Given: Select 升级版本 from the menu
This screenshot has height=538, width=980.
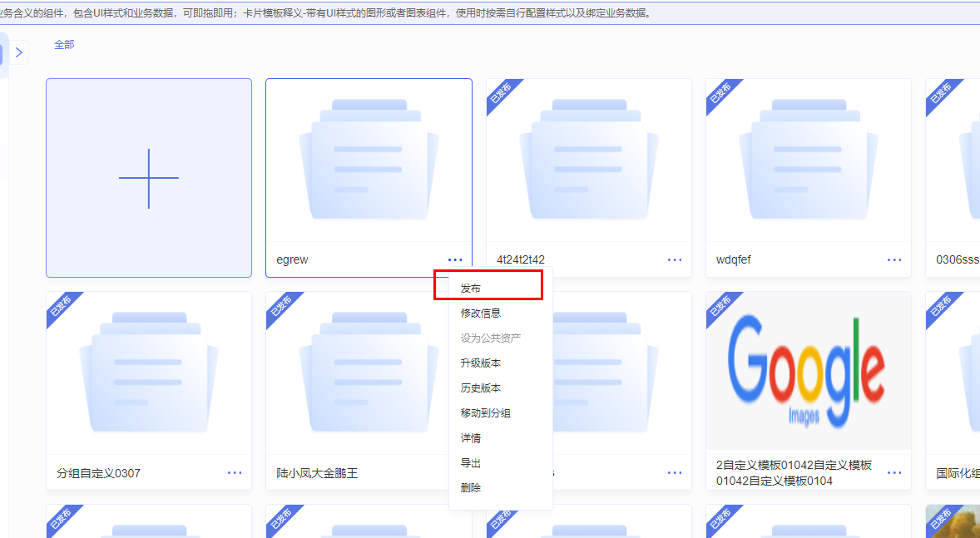Looking at the screenshot, I should [x=481, y=363].
